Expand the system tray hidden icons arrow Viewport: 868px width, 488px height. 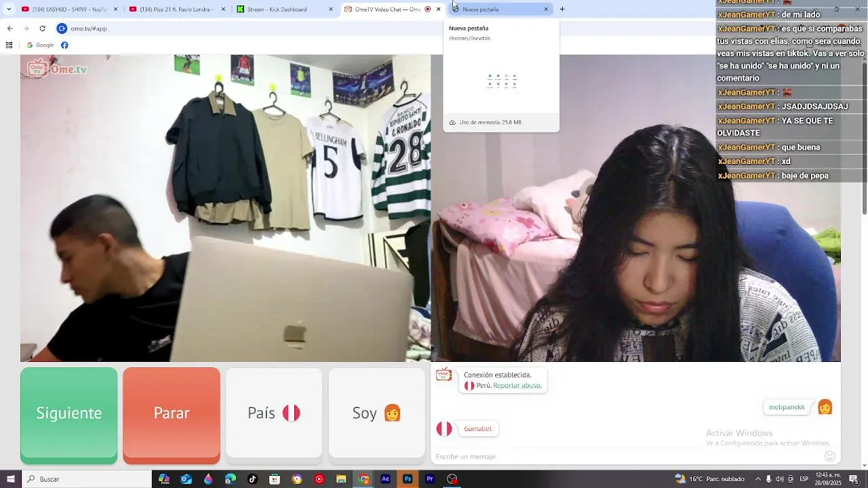tap(758, 479)
